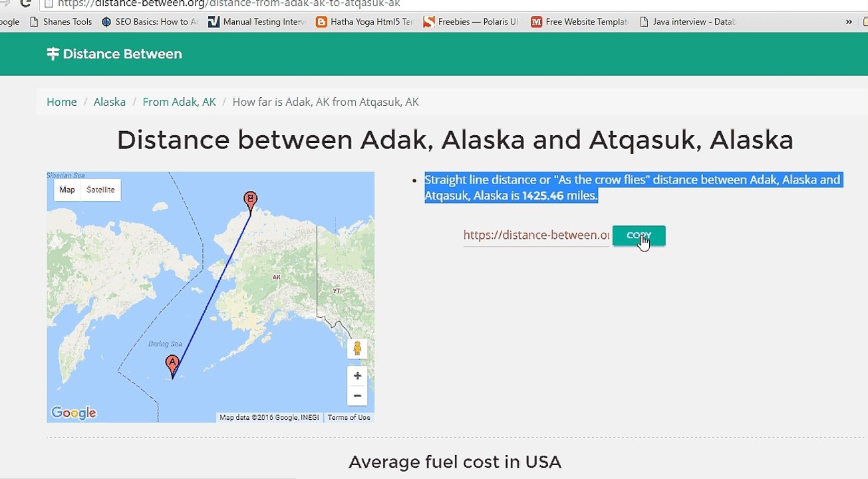Open the SEO Basics bookmark
Screen dimensions: 868x479
pos(150,21)
